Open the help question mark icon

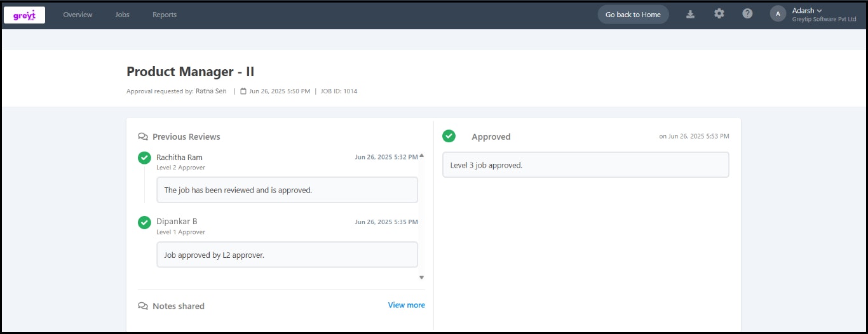[747, 14]
